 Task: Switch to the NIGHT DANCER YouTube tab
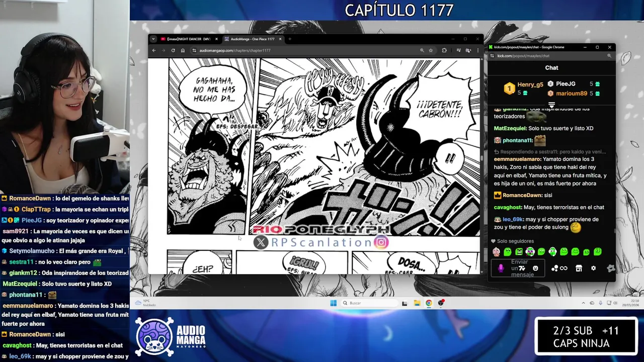click(189, 39)
